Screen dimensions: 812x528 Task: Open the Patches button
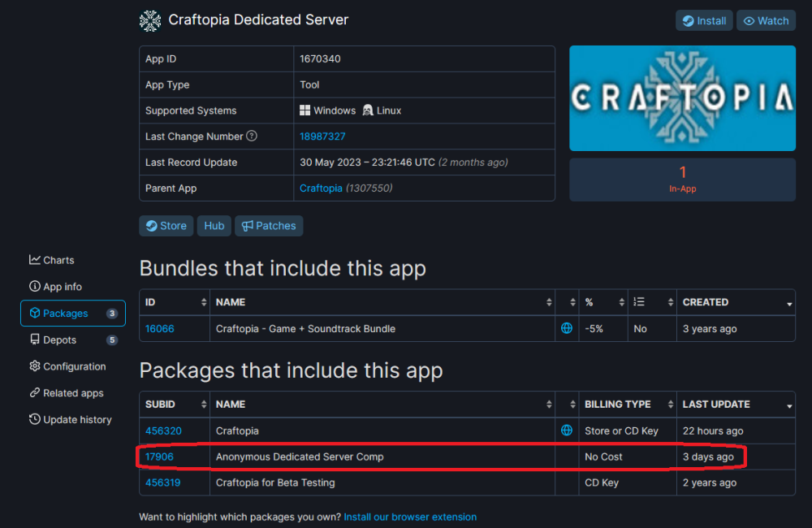pyautogui.click(x=269, y=226)
